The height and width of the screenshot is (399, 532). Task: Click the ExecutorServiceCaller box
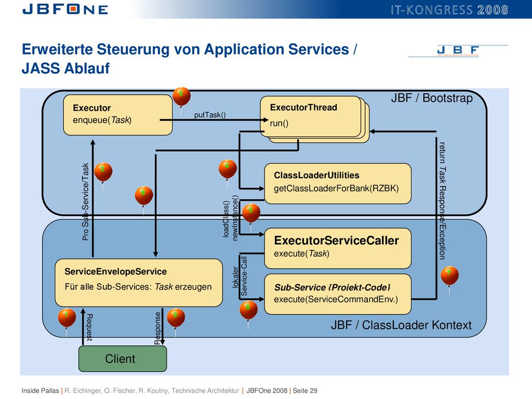338,248
